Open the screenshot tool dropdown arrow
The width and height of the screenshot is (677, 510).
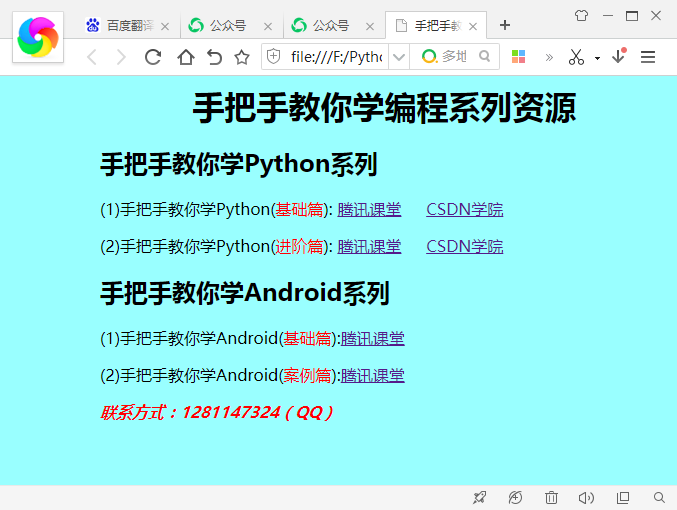(x=597, y=57)
